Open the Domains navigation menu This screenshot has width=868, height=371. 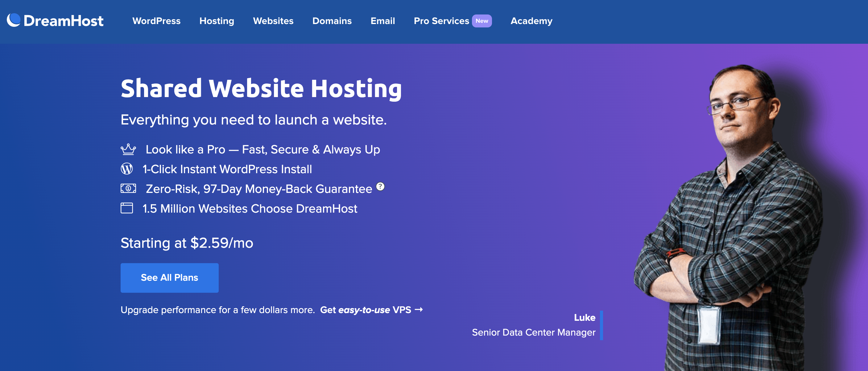332,21
